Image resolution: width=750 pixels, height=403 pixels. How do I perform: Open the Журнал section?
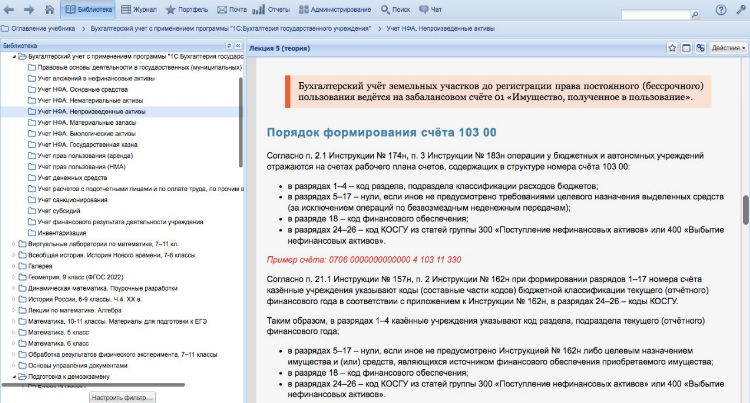(139, 10)
